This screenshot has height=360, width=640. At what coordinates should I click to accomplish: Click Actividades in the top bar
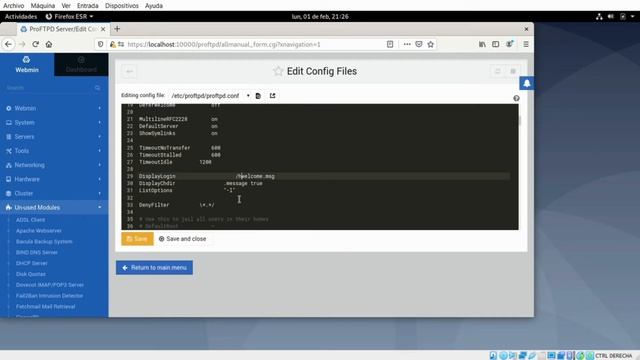pyautogui.click(x=21, y=17)
